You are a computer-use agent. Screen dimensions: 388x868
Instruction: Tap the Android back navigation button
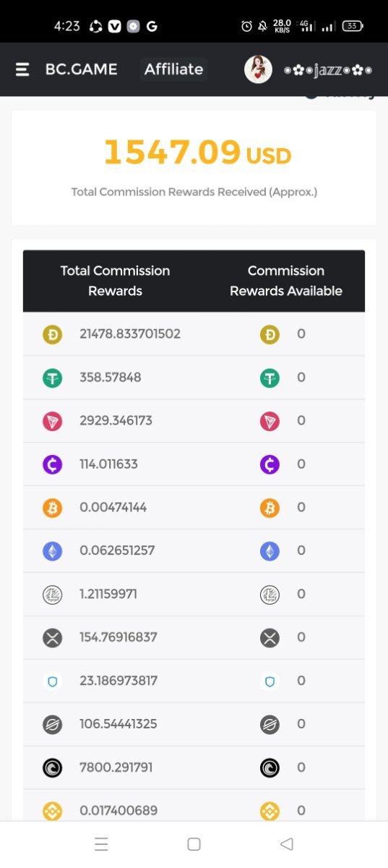286,844
